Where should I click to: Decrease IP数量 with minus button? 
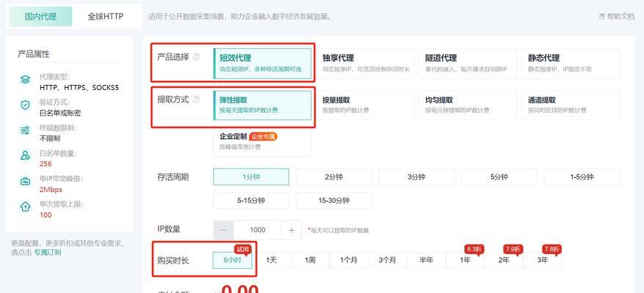(x=224, y=230)
